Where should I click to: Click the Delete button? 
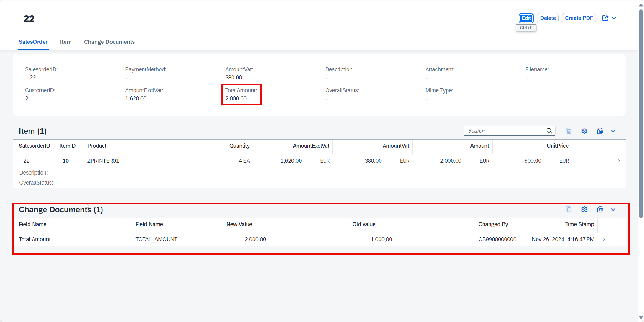tap(548, 18)
